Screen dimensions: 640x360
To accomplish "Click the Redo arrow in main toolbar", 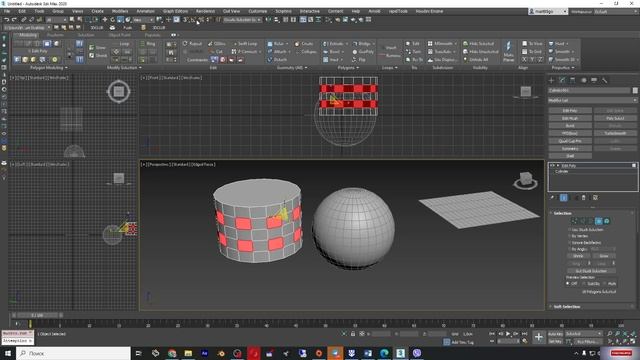I will click(14, 20).
